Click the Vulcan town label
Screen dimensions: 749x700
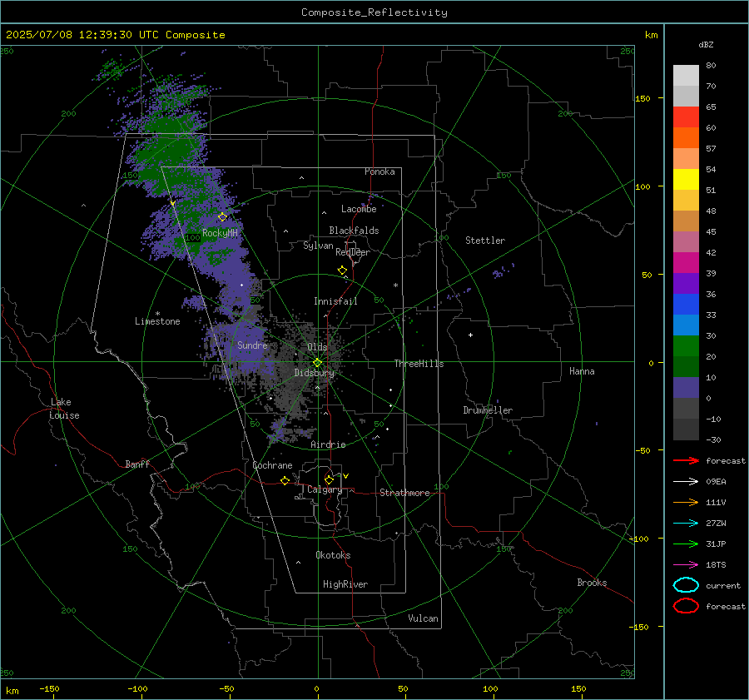(424, 618)
